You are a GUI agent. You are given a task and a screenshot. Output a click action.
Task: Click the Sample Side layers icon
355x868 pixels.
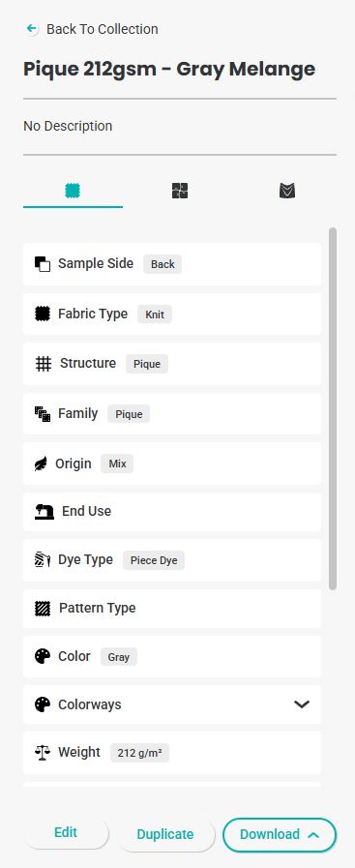click(x=43, y=264)
